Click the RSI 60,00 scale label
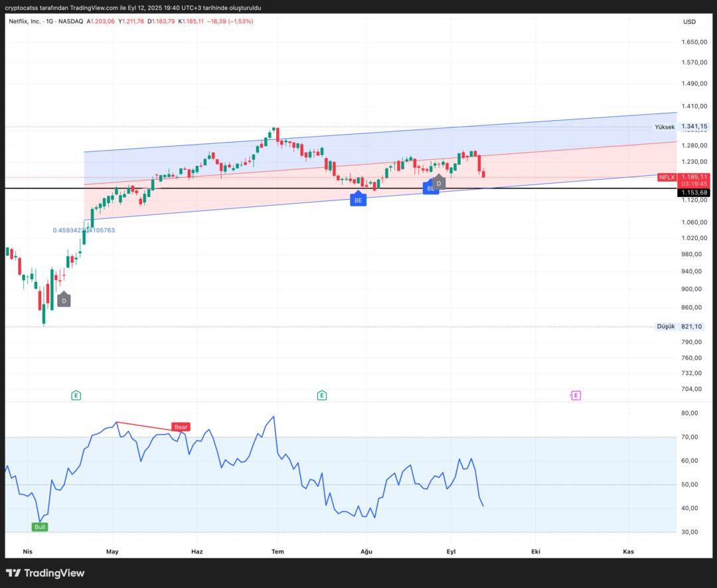This screenshot has height=588, width=717. pyautogui.click(x=690, y=461)
